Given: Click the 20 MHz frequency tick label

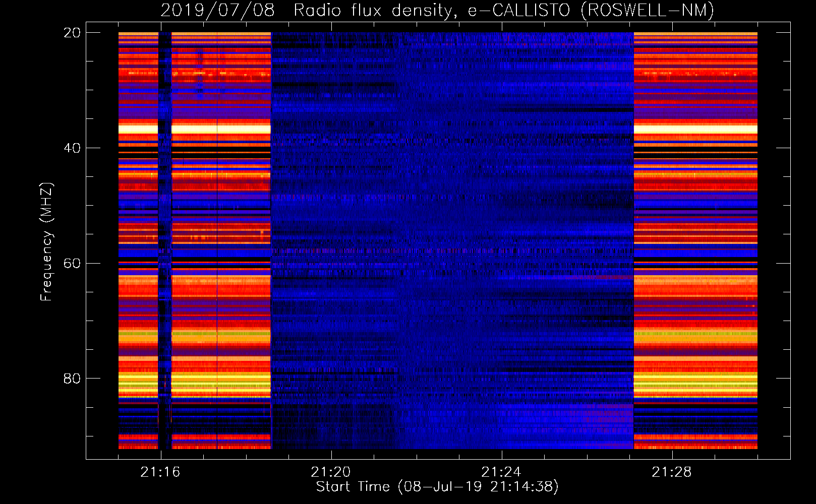Looking at the screenshot, I should point(72,33).
